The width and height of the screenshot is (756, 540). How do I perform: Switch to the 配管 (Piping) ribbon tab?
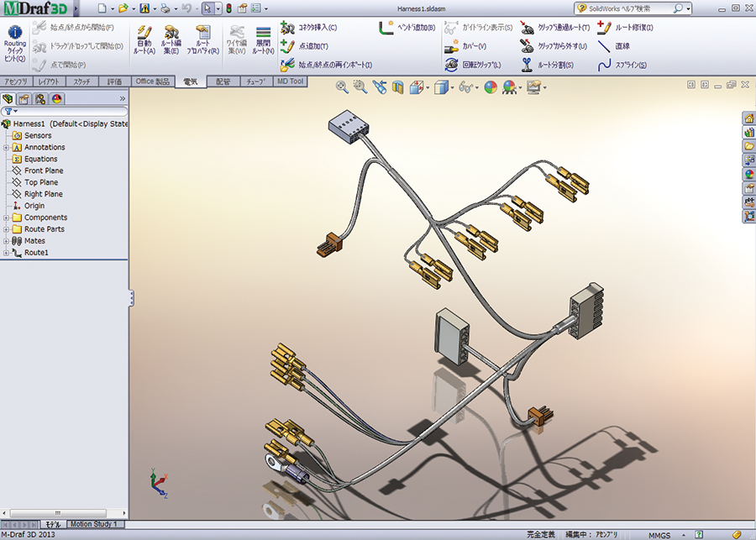pyautogui.click(x=223, y=81)
